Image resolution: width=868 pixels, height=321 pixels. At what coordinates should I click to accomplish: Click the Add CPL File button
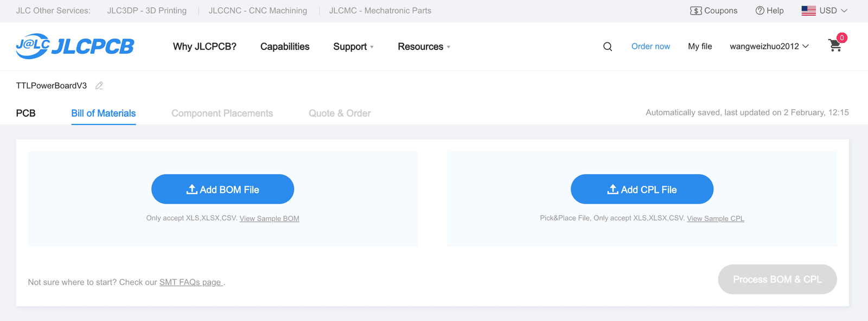tap(642, 189)
